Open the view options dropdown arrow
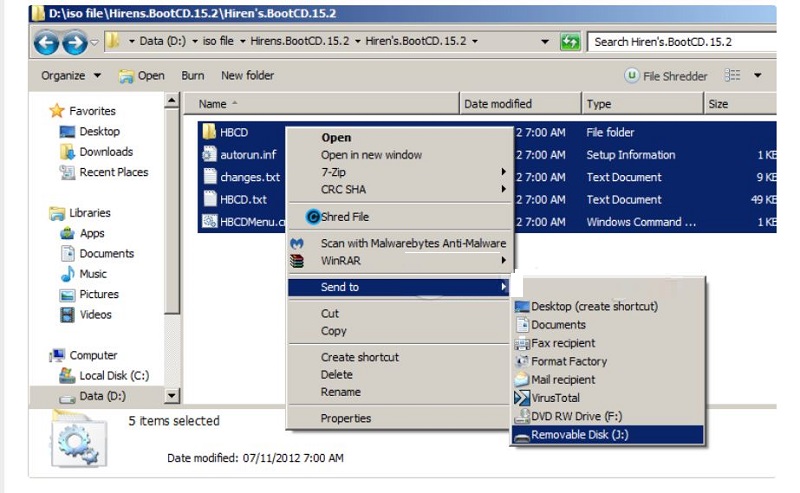The image size is (800, 493). click(x=758, y=76)
